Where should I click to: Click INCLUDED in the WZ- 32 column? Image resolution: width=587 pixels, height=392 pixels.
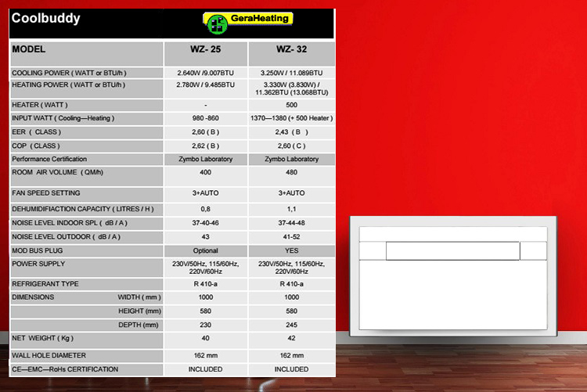[x=292, y=369]
